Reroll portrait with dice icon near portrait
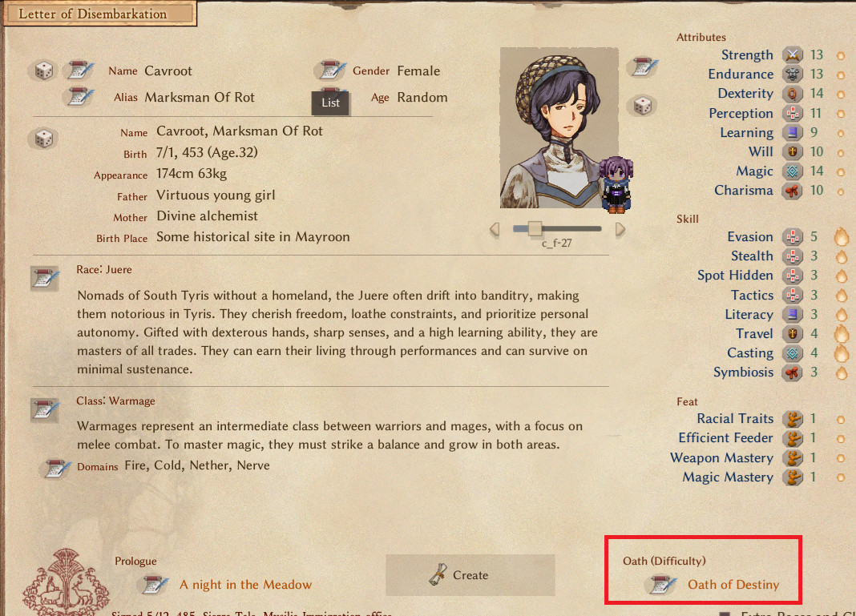 coord(643,105)
